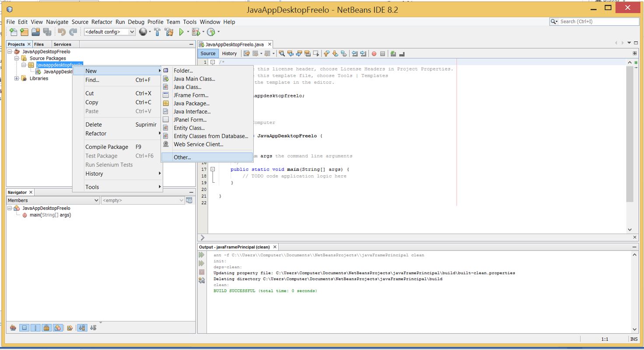The height and width of the screenshot is (350, 644).
Task: Toggle Bookmark editor icon
Action: click(344, 53)
